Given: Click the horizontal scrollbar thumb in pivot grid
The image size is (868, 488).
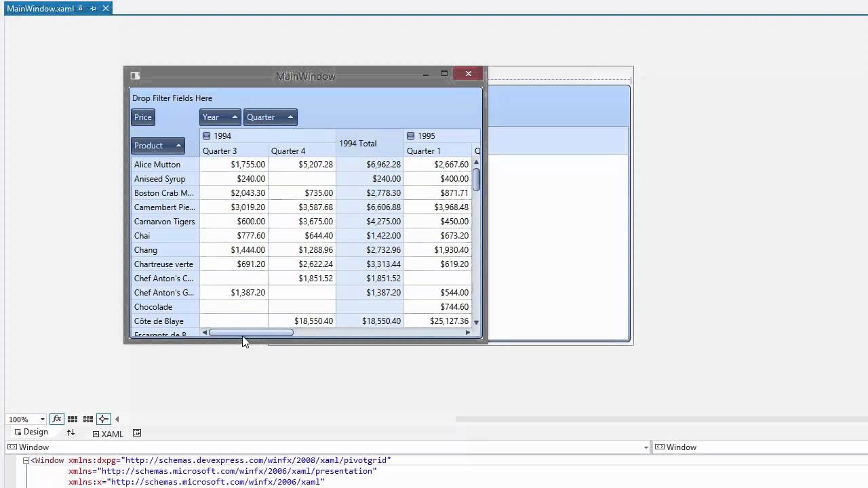Looking at the screenshot, I should click(x=251, y=333).
